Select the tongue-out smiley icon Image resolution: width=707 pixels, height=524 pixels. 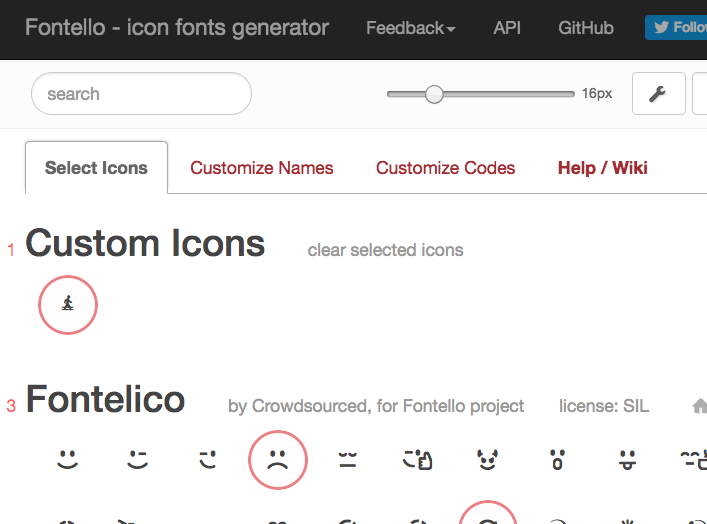coord(628,460)
